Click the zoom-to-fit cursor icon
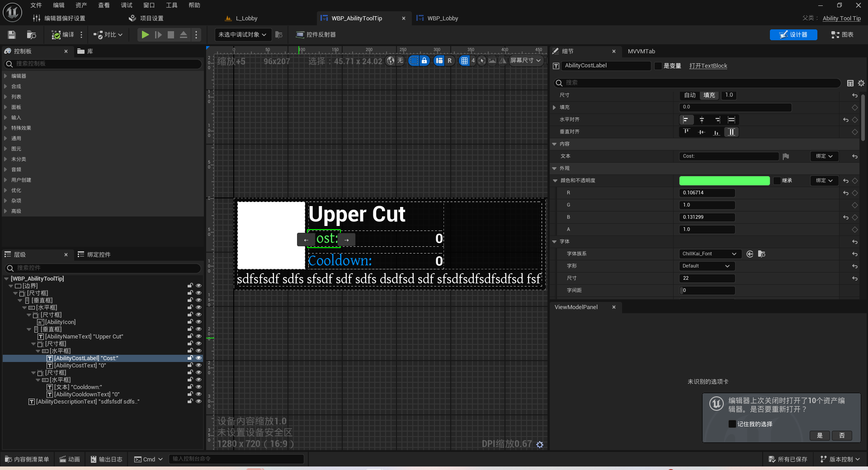Image resolution: width=868 pixels, height=470 pixels. [x=482, y=61]
